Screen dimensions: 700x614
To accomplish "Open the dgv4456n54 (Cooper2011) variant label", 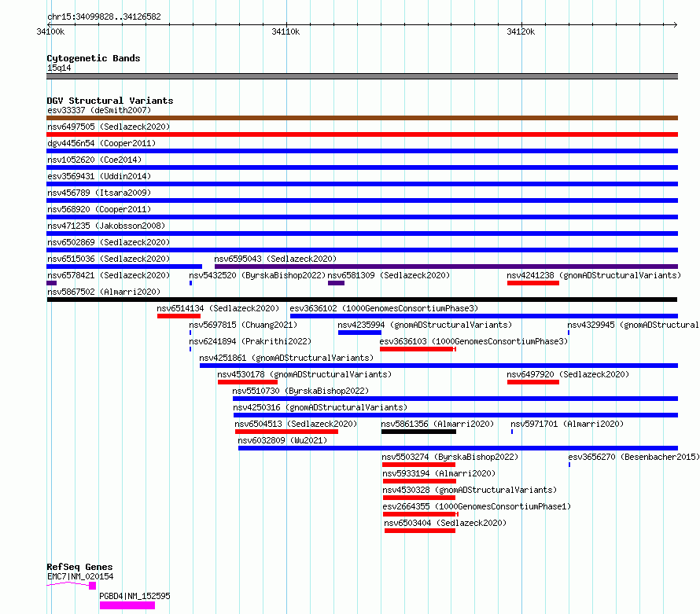I will point(101,143).
